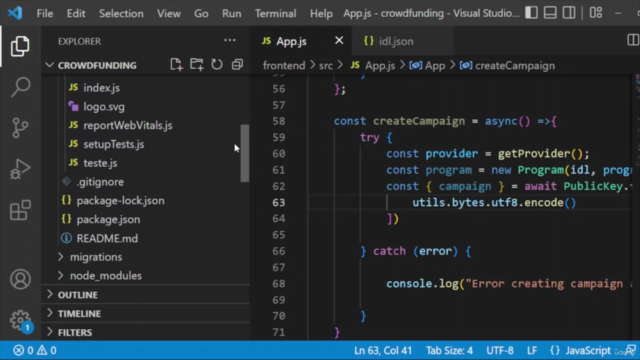Open the Edit menu
This screenshot has height=360, width=640.
coord(76,13)
